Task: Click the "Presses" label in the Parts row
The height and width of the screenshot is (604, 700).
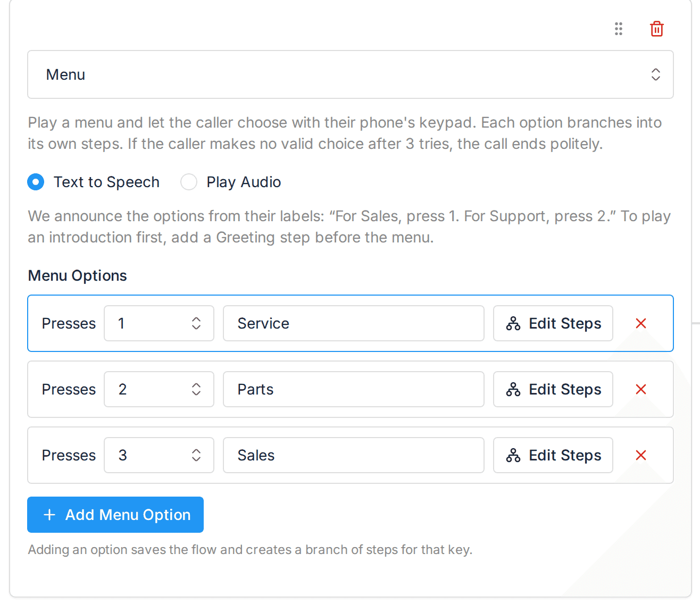Action: [x=69, y=389]
